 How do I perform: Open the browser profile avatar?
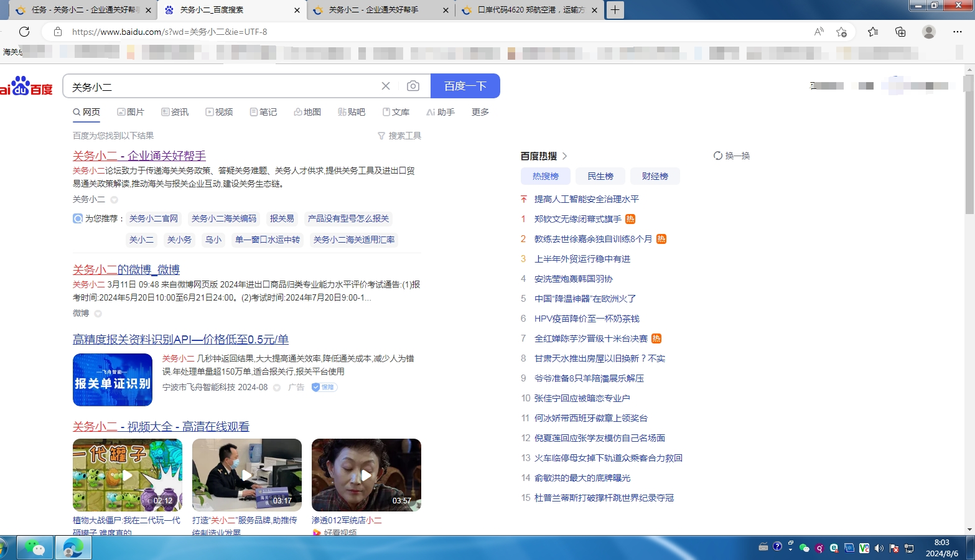click(929, 32)
